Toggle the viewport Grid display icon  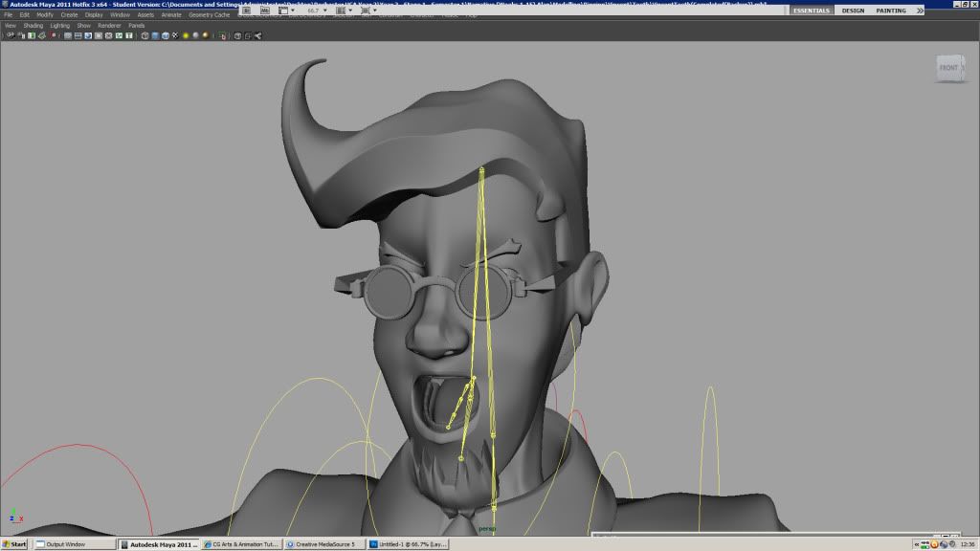[68, 35]
